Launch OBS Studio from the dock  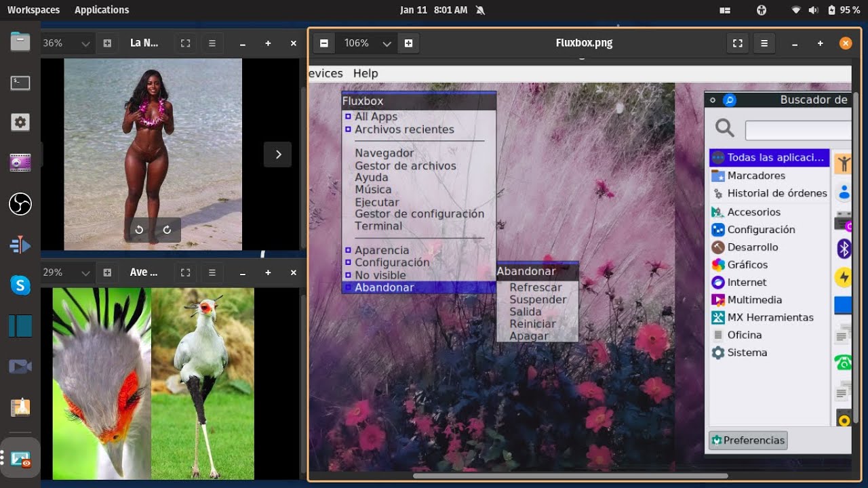point(20,203)
